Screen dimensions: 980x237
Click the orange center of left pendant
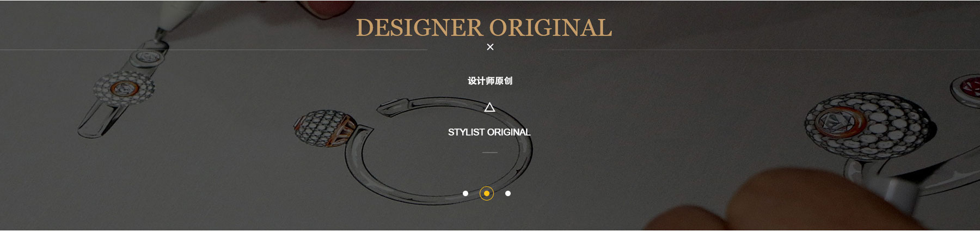(124, 88)
